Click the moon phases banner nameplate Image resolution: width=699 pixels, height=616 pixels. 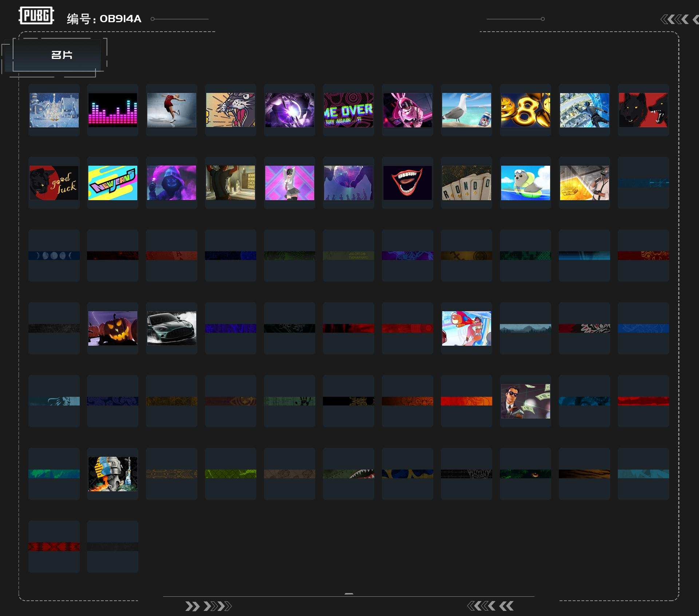pyautogui.click(x=54, y=255)
